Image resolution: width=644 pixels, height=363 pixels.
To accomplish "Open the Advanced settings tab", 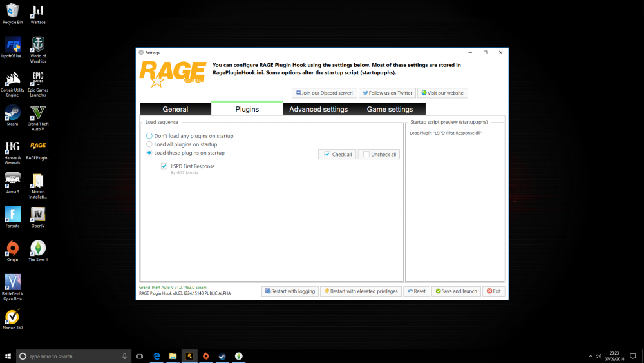I will pos(318,109).
